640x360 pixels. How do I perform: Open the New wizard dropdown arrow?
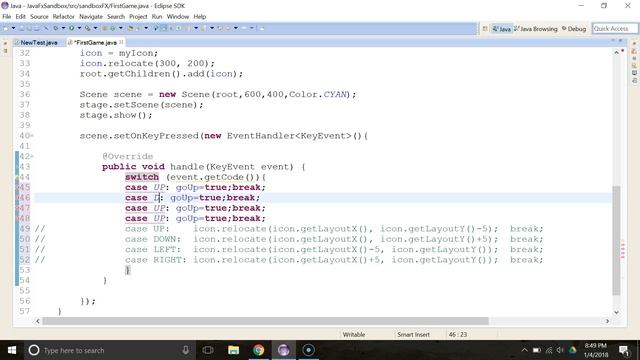(13, 28)
